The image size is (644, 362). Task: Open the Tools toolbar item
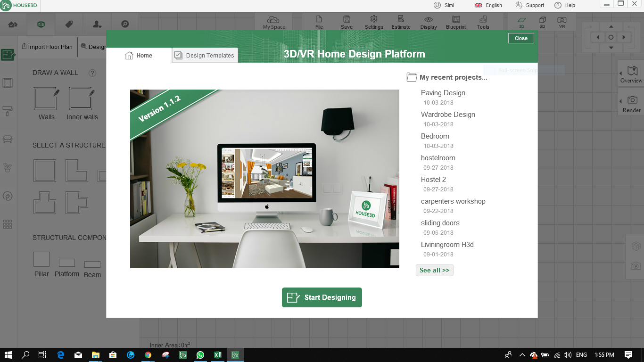tap(483, 22)
